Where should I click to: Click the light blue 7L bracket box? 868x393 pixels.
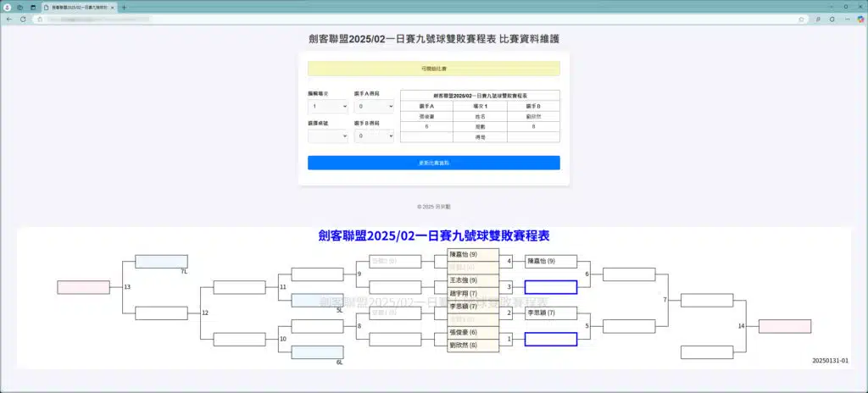coord(162,261)
